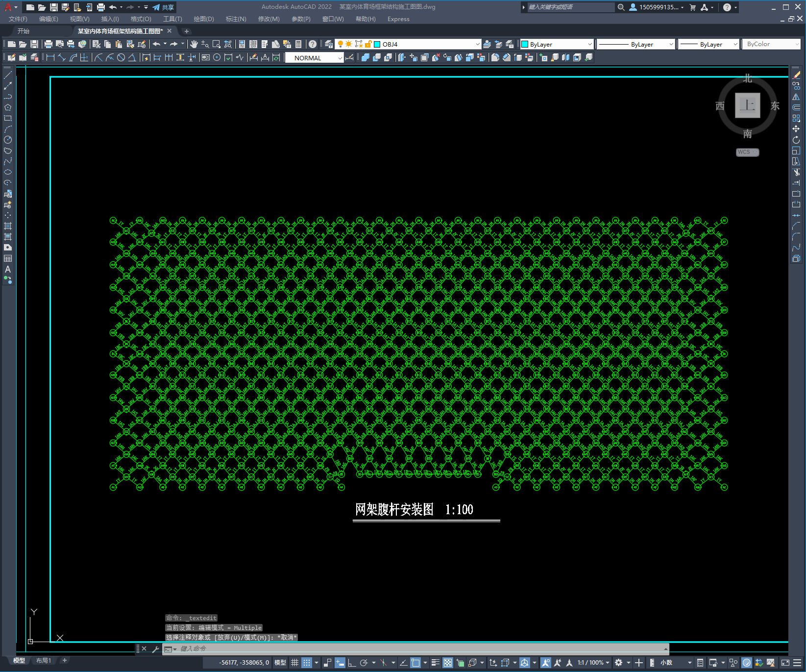
Task: Select the Polygon draw tool
Action: point(8,107)
